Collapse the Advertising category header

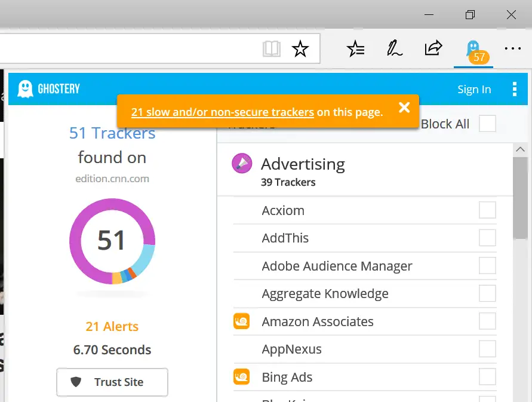pos(365,170)
